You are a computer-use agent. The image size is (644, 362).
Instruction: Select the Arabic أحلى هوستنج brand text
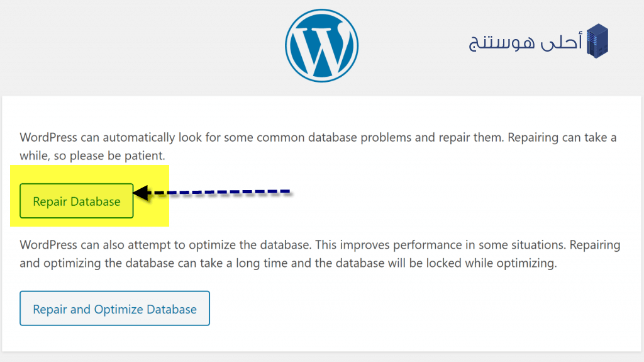click(x=526, y=42)
